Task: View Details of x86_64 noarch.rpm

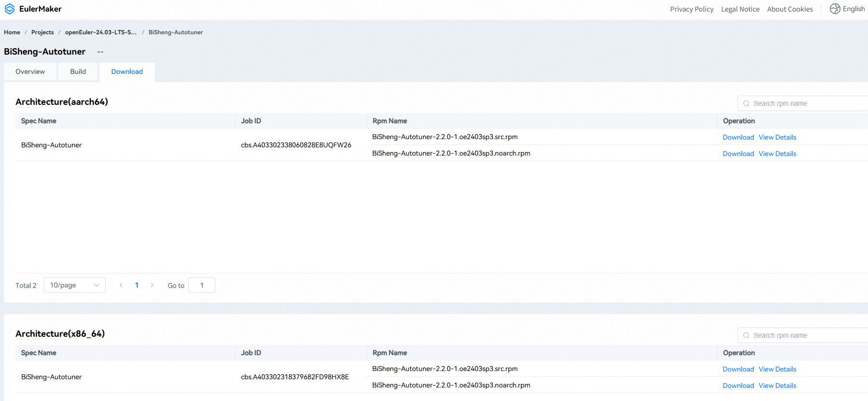Action: click(777, 386)
